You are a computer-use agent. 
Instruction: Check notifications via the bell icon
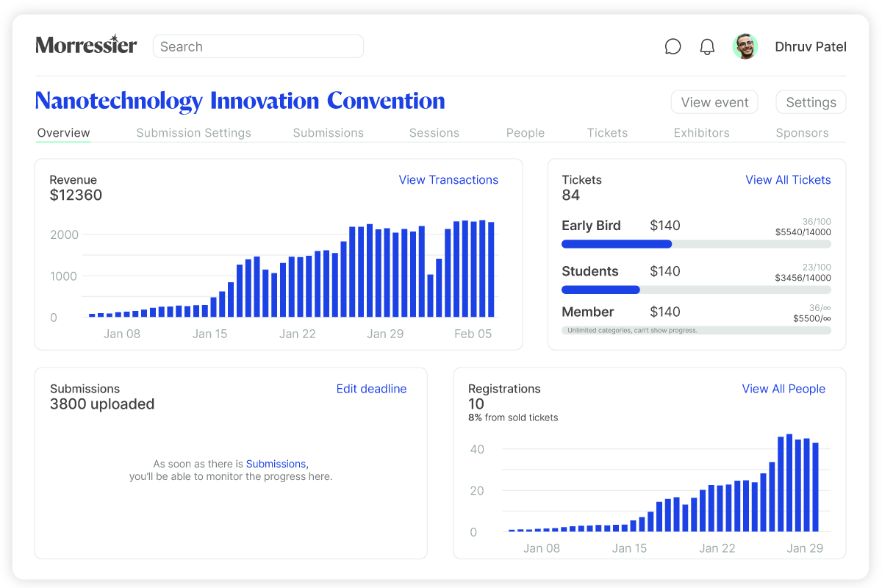coord(706,46)
